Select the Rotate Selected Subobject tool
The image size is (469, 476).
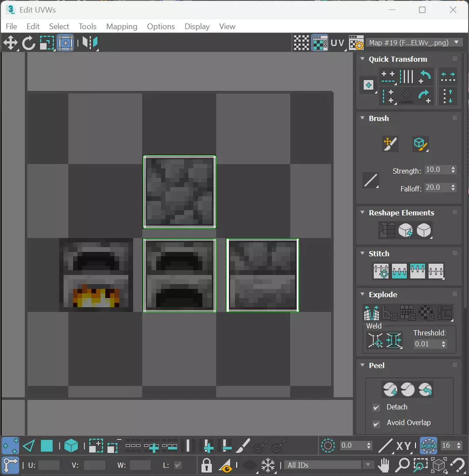(29, 43)
